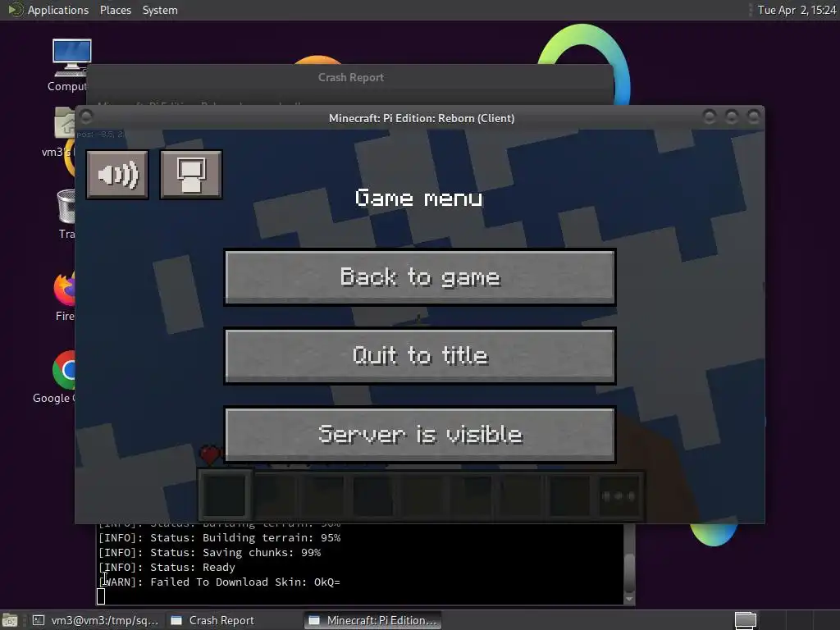
Task: Select the Crash Report window title bar
Action: 350,78
